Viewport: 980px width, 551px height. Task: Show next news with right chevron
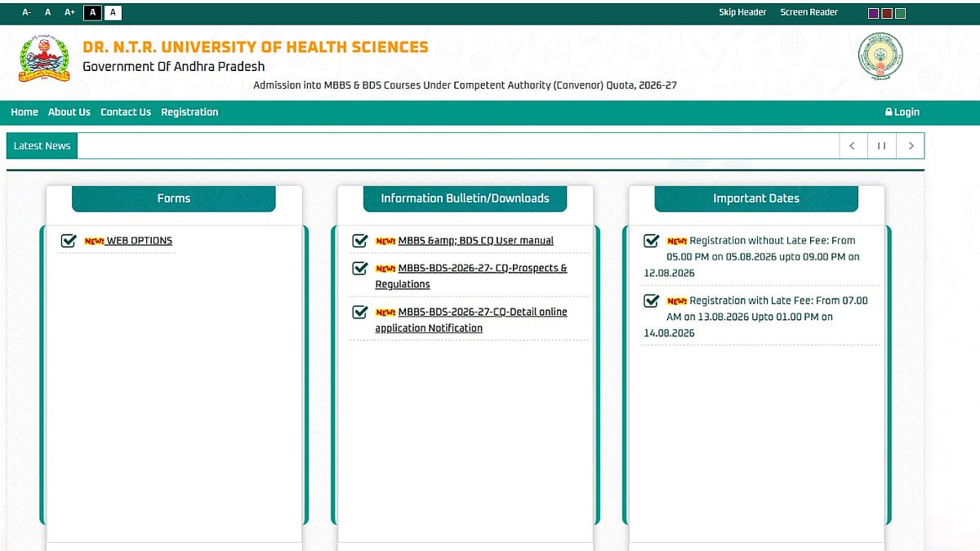pyautogui.click(x=911, y=145)
